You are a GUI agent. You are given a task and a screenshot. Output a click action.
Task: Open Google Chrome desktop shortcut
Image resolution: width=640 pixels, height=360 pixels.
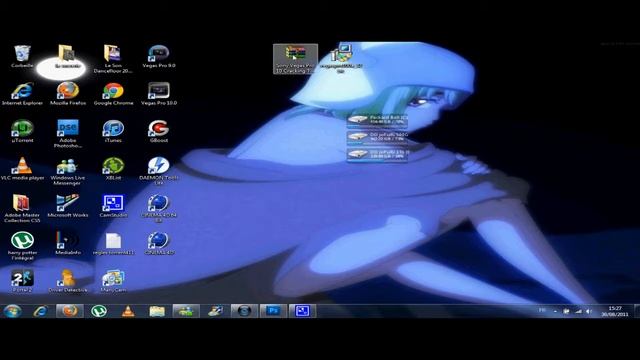[x=113, y=93]
